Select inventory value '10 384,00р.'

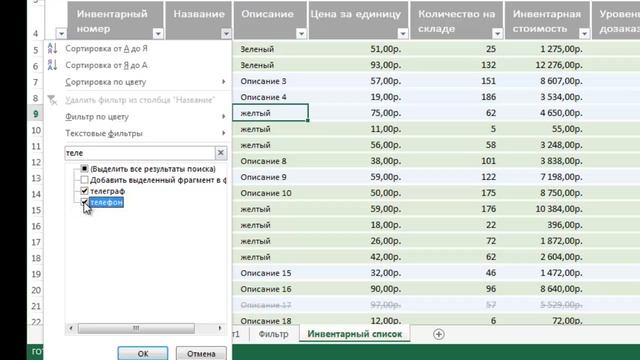click(x=547, y=209)
